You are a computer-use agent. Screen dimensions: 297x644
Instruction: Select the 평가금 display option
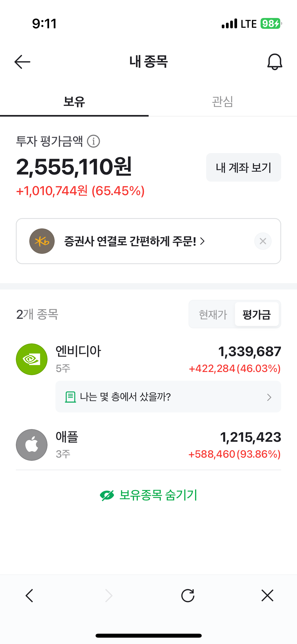point(257,315)
